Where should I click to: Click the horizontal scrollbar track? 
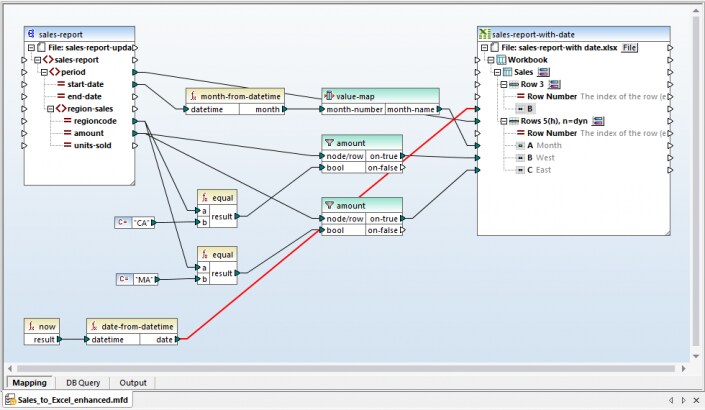coord(344,368)
